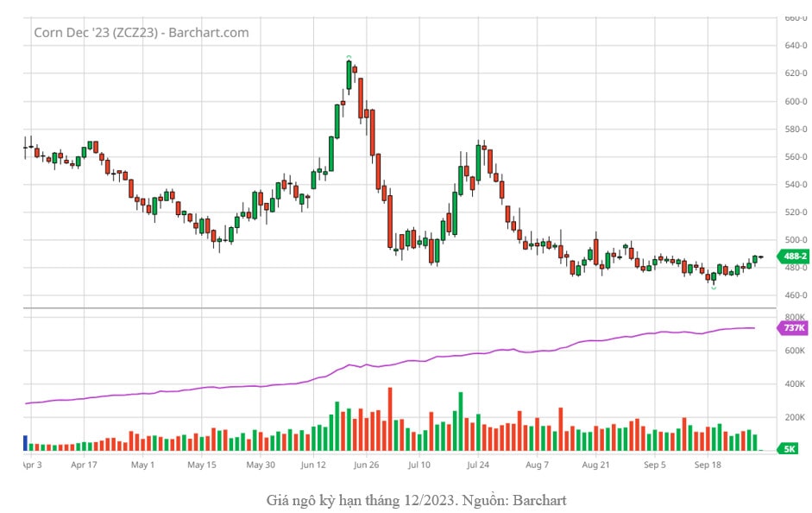Click the Apr 17 date label
This screenshot has height=513, width=812.
(x=84, y=465)
